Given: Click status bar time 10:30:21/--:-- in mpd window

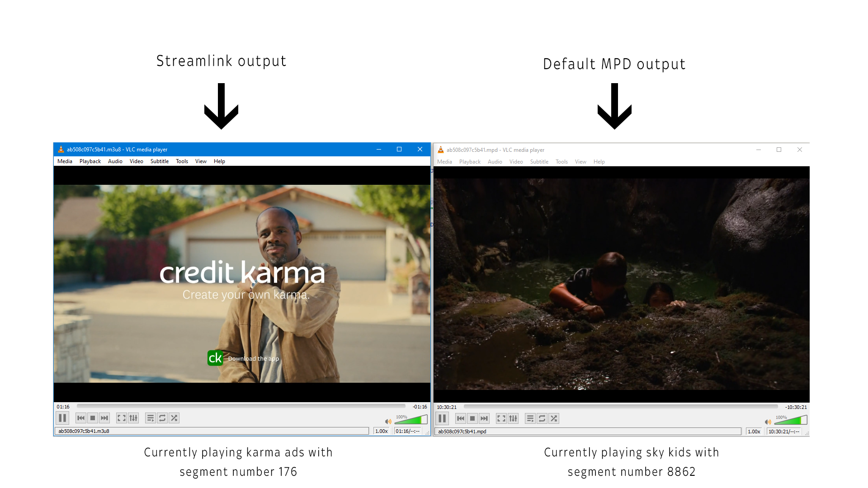Looking at the screenshot, I should click(x=784, y=432).
